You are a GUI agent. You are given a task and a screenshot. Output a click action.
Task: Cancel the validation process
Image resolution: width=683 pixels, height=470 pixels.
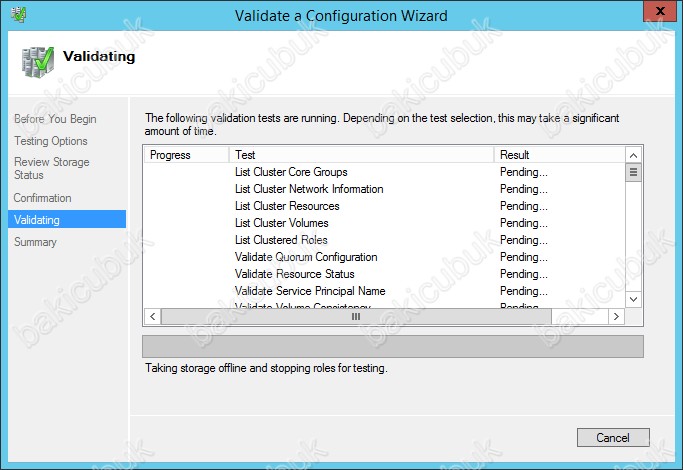(613, 437)
